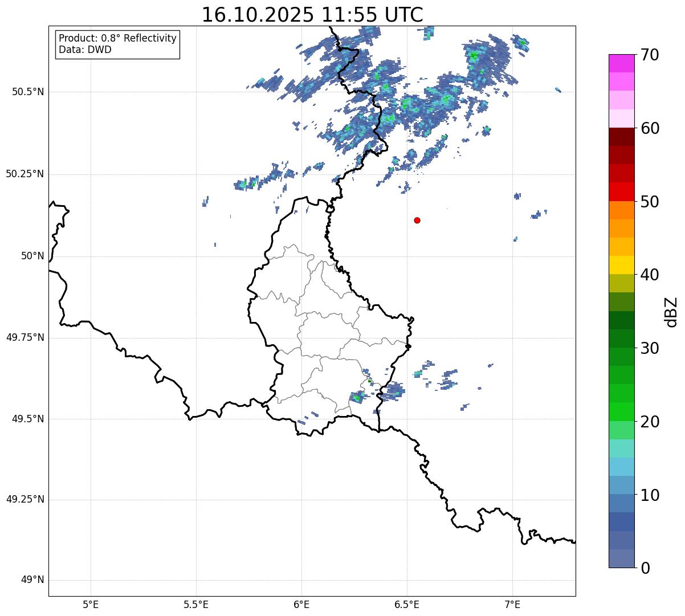Click the 7°E longitude label

point(512,604)
